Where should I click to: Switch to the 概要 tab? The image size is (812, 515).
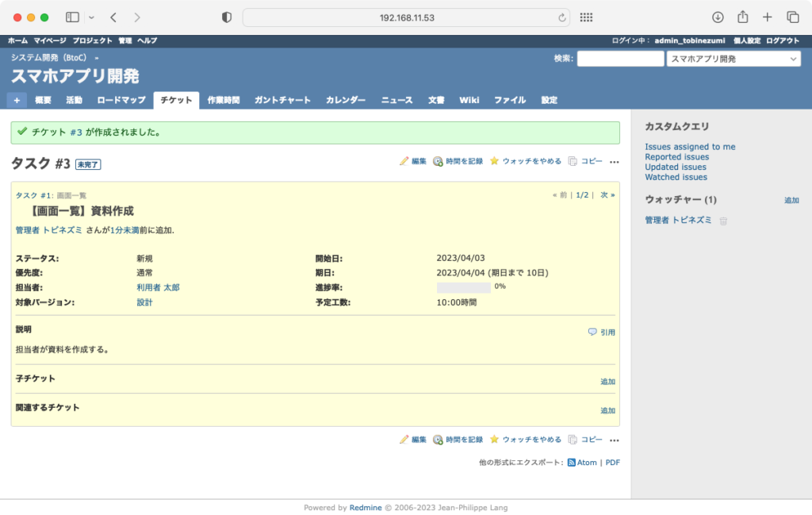point(43,100)
